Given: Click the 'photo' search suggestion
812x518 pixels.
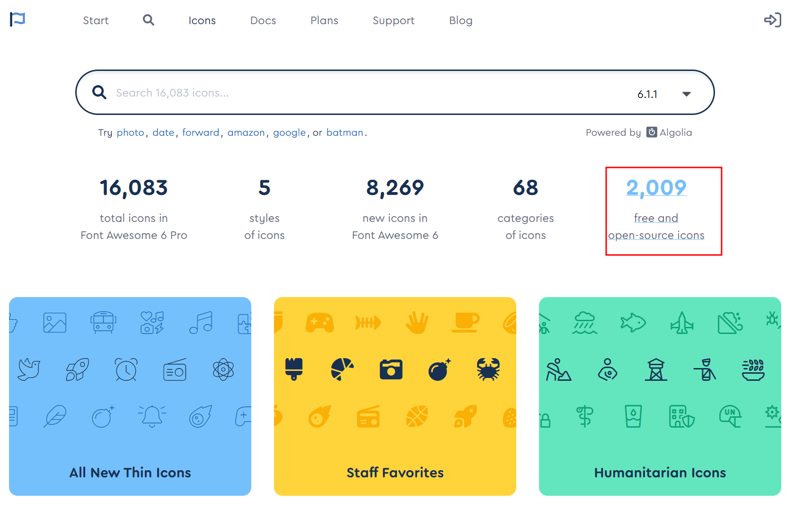Looking at the screenshot, I should [x=131, y=132].
